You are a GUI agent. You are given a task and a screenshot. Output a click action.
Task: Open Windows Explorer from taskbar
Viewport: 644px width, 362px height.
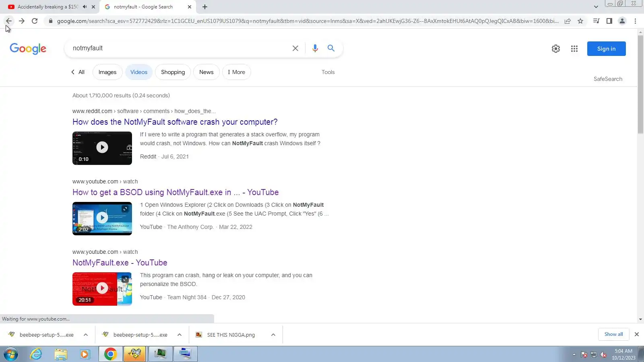pos(61,354)
